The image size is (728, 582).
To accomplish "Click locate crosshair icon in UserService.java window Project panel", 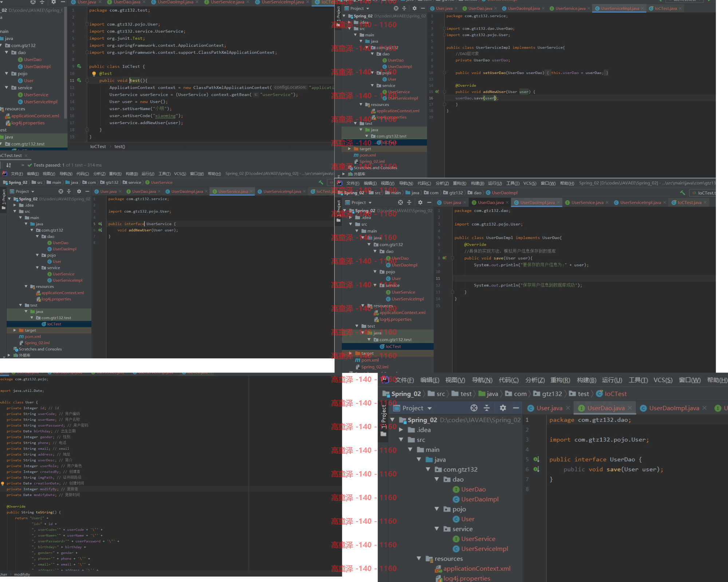I will point(61,191).
